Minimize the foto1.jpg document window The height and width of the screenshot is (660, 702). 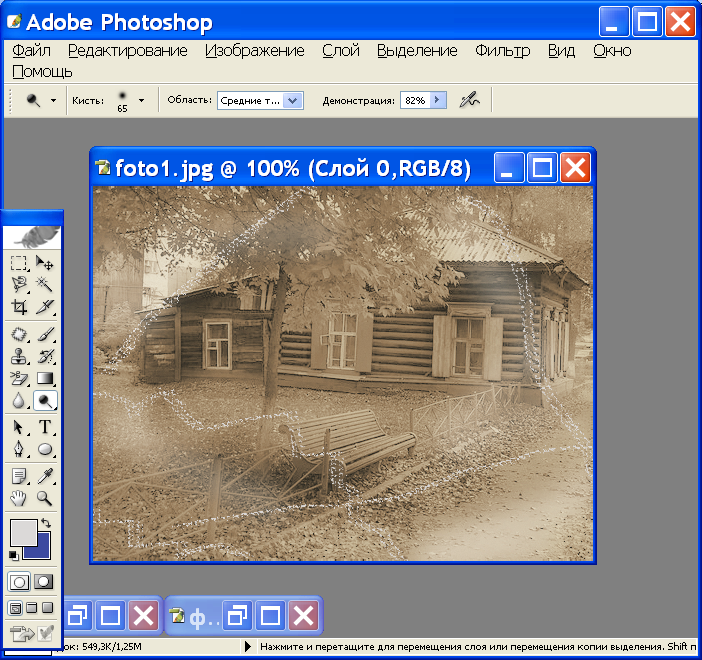509,167
